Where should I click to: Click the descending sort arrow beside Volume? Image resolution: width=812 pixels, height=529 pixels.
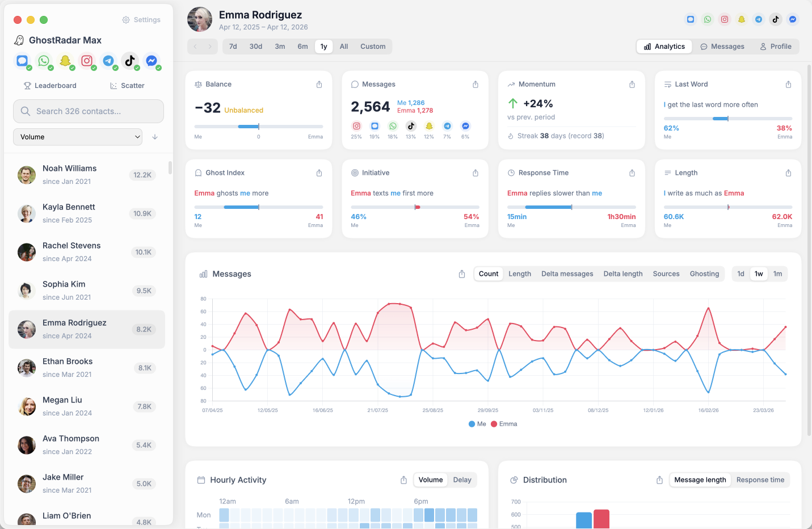click(155, 137)
